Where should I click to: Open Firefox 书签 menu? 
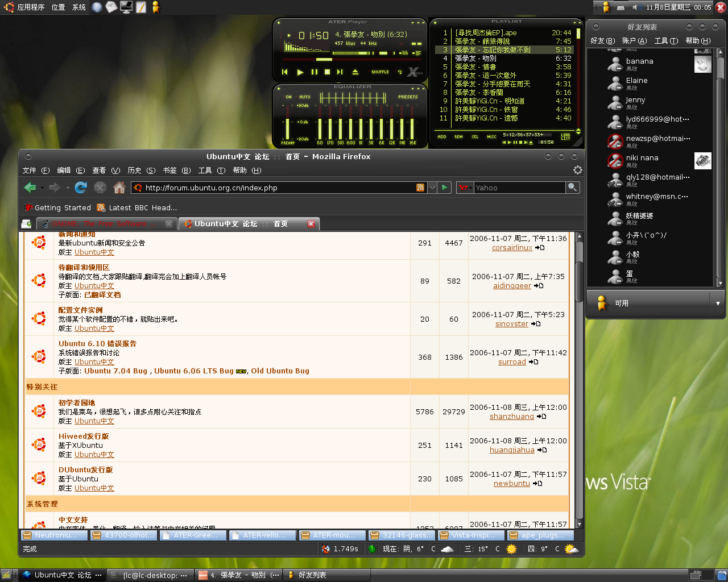pyautogui.click(x=177, y=171)
